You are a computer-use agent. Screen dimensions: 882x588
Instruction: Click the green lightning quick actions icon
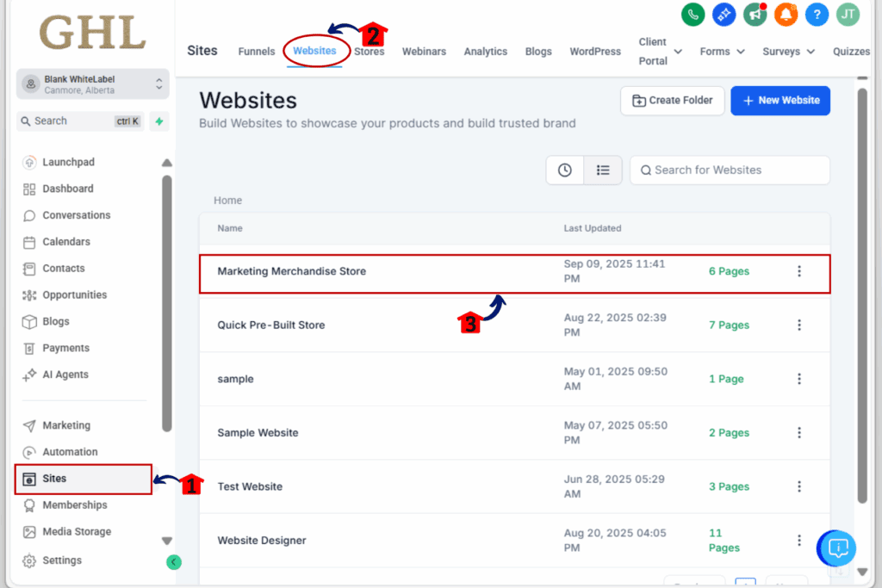point(159,121)
